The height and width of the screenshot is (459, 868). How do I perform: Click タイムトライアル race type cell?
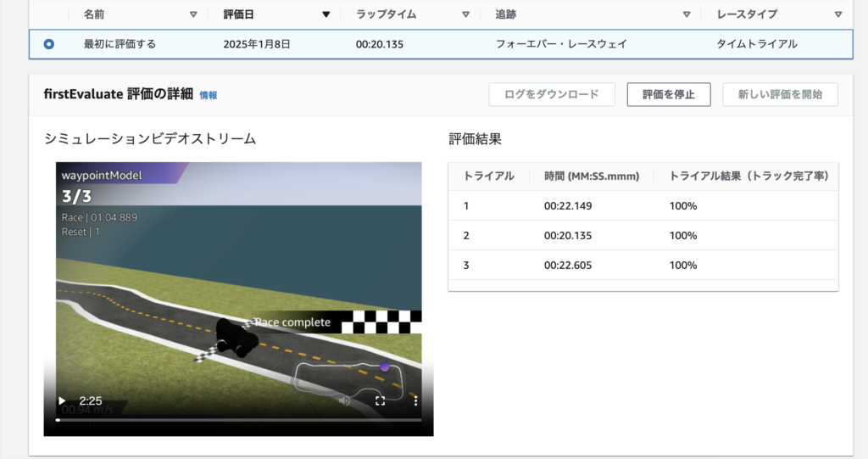[x=757, y=44]
